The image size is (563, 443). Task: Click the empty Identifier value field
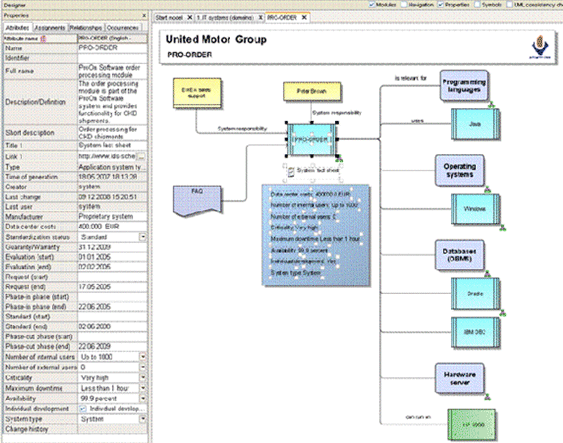[112, 58]
